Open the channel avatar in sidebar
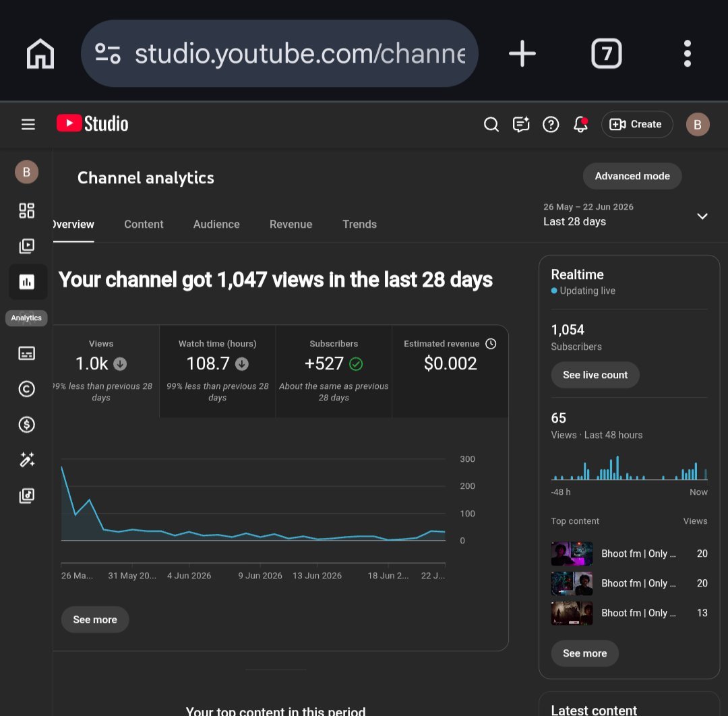Viewport: 728px width, 716px height. (26, 173)
